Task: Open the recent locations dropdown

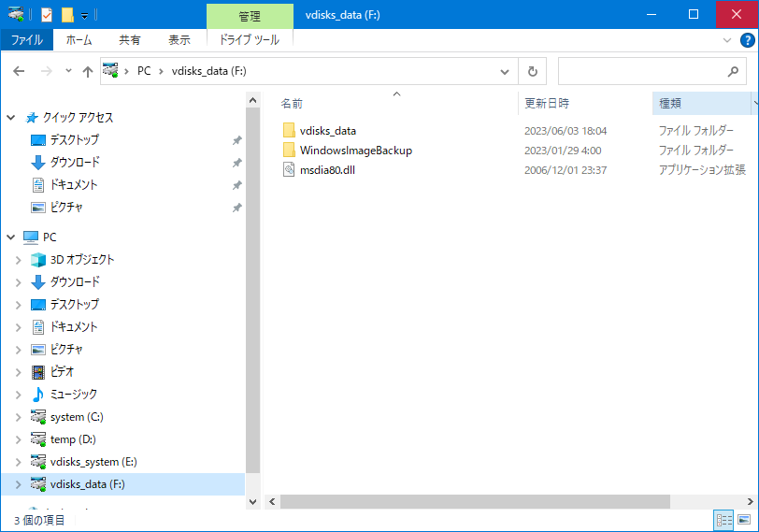Action: pos(69,71)
